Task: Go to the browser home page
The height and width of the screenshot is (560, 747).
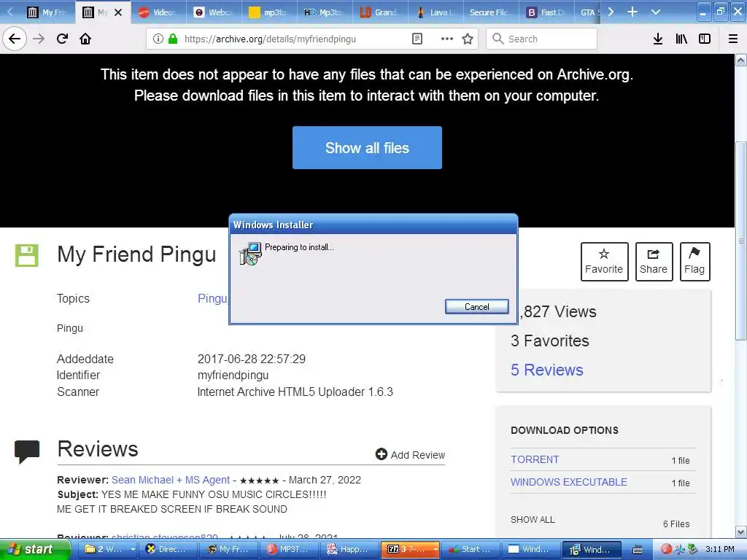Action: click(x=85, y=39)
